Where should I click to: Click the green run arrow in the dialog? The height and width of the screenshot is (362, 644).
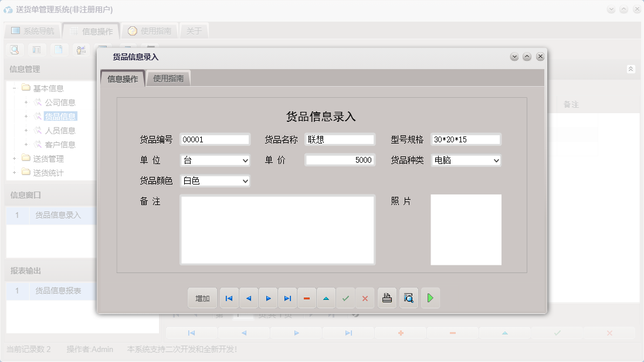pyautogui.click(x=430, y=298)
